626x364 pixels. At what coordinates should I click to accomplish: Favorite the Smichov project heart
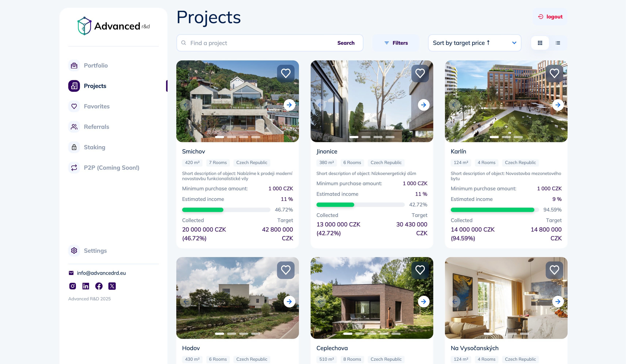pos(286,73)
